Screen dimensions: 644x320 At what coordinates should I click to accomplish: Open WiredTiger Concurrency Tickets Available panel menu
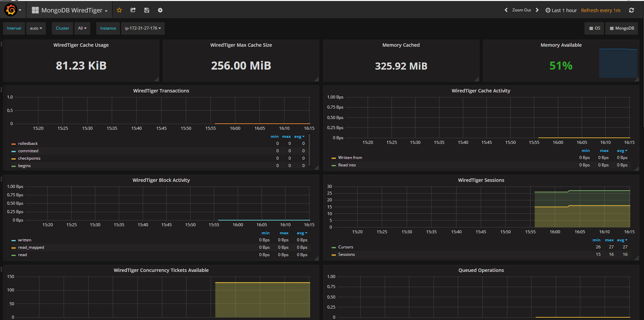click(161, 270)
